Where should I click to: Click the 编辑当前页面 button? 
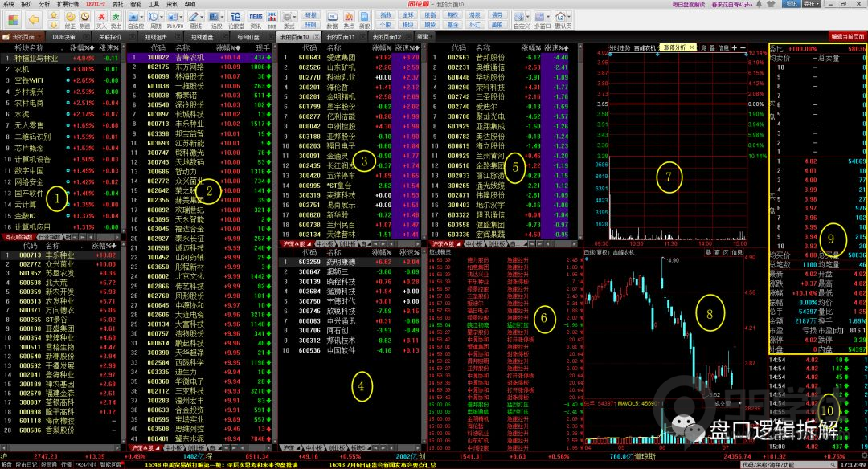(847, 37)
